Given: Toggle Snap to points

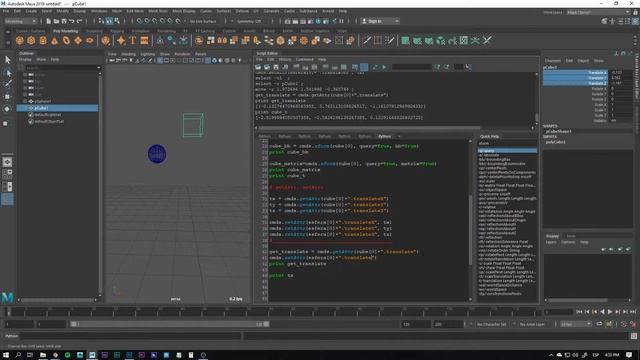Looking at the screenshot, I should point(155,21).
